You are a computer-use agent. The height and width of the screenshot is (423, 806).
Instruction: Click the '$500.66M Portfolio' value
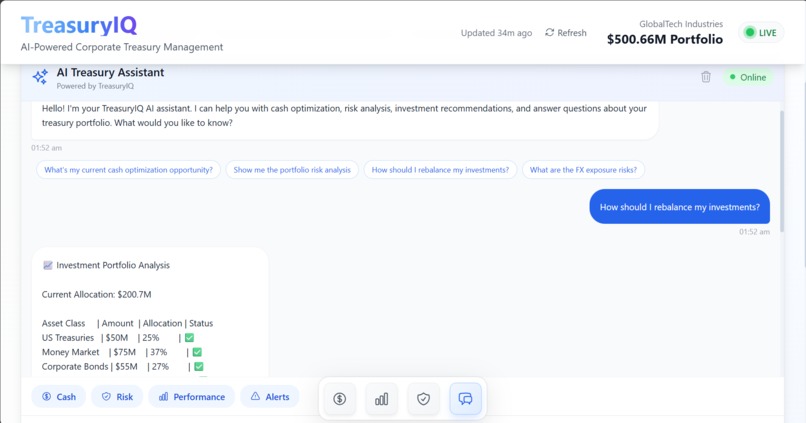[x=665, y=40]
